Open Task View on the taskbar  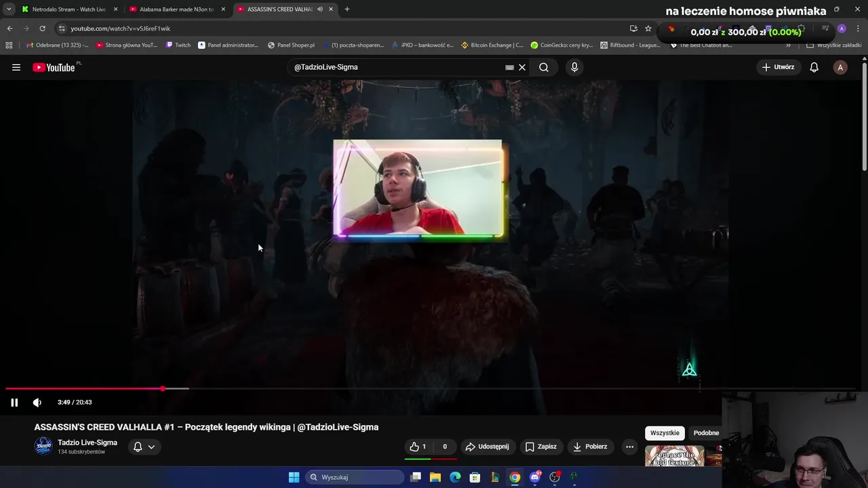(x=416, y=477)
